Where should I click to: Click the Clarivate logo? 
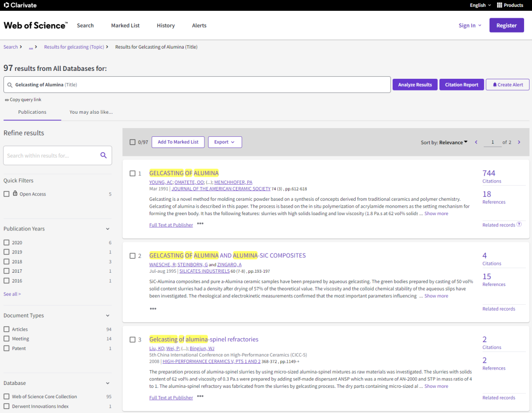(x=20, y=5)
